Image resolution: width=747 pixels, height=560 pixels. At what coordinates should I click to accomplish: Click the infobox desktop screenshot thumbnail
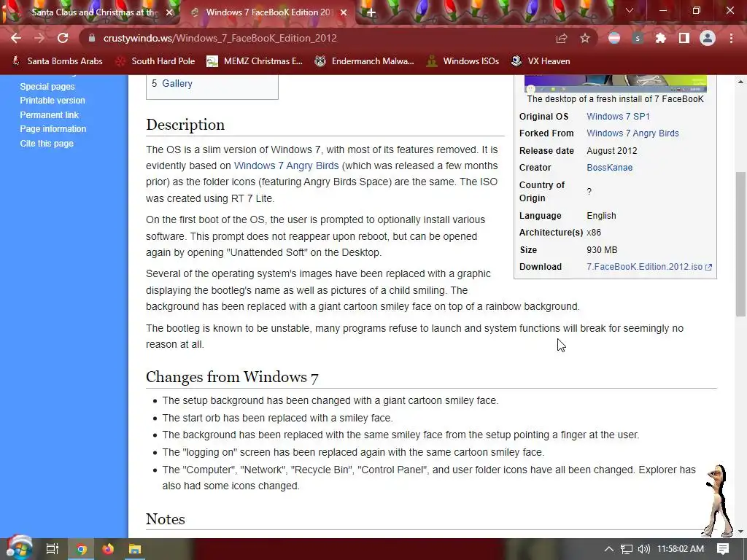point(615,83)
